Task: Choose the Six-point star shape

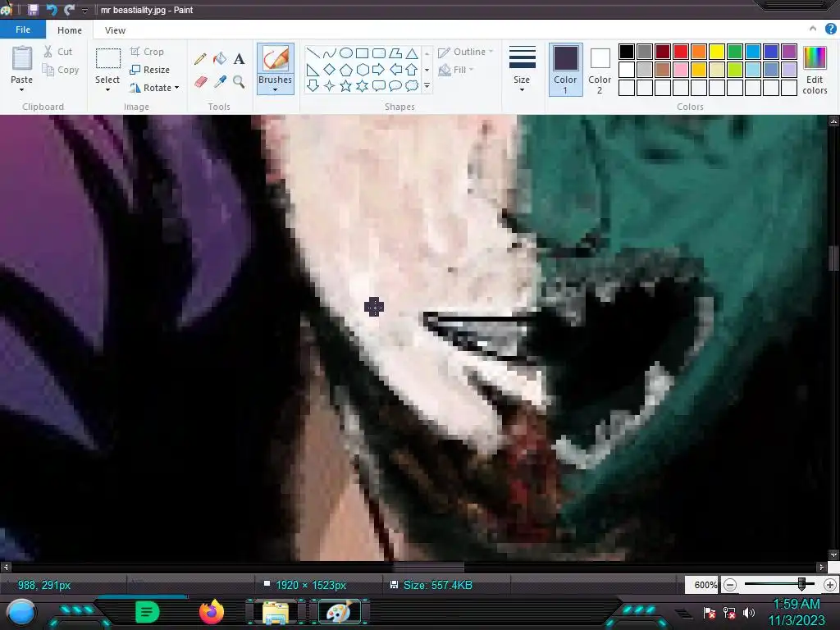Action: (x=362, y=85)
